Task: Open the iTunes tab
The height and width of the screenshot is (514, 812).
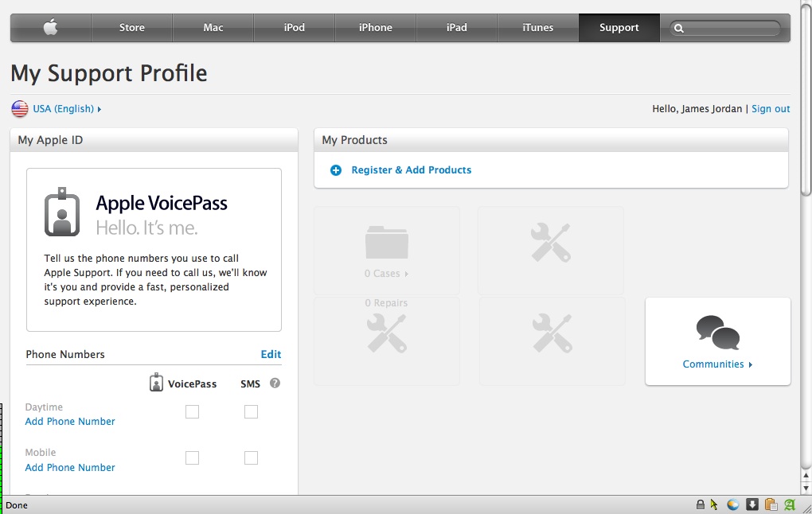Action: point(538,27)
